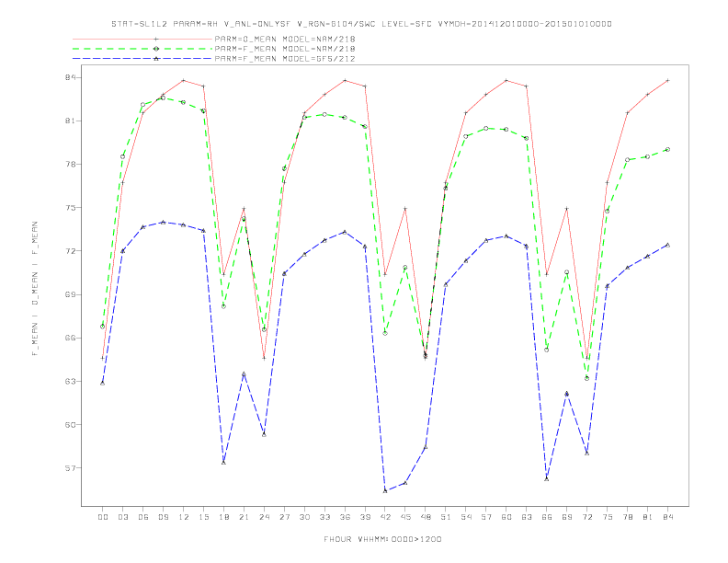Click x-axis forecast hour label 57
Viewport: 728px width, 563px height.
(x=486, y=517)
